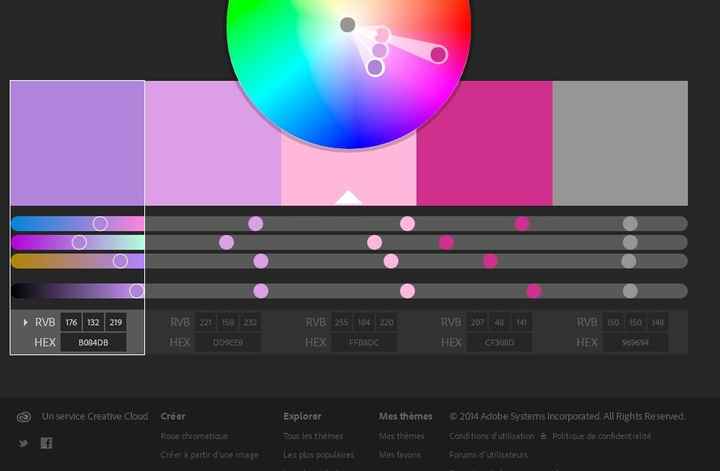Open Créer à partir d'une image
Image resolution: width=720 pixels, height=471 pixels.
(209, 455)
